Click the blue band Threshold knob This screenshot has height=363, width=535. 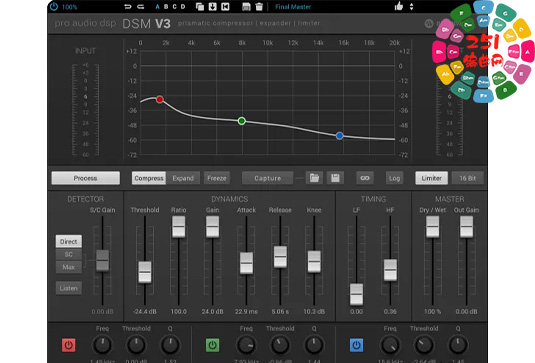click(x=424, y=345)
